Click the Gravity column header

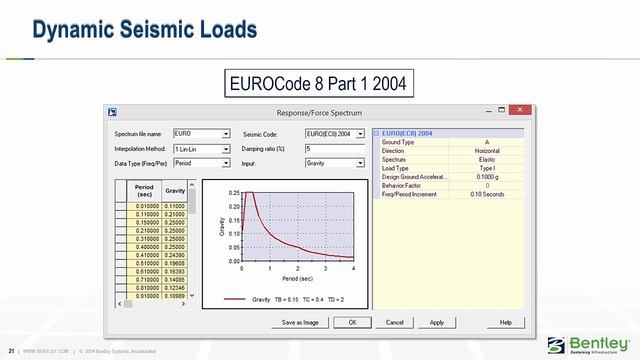pos(175,191)
